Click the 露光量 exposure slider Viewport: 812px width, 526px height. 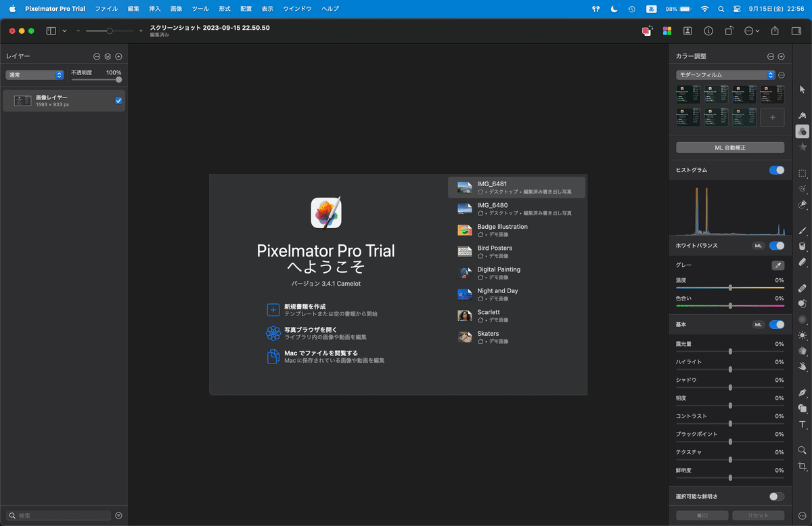730,351
